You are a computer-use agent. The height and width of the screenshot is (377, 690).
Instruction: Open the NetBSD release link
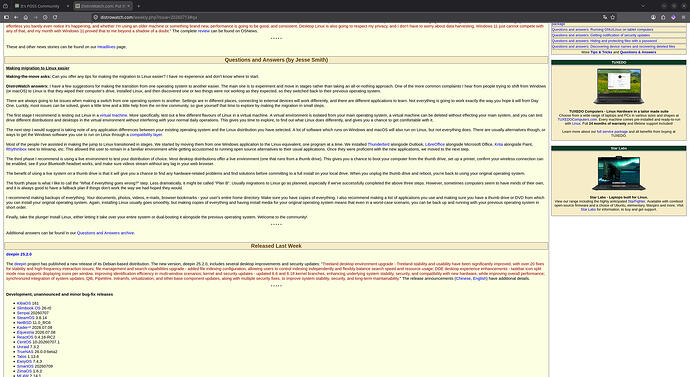click(x=24, y=322)
